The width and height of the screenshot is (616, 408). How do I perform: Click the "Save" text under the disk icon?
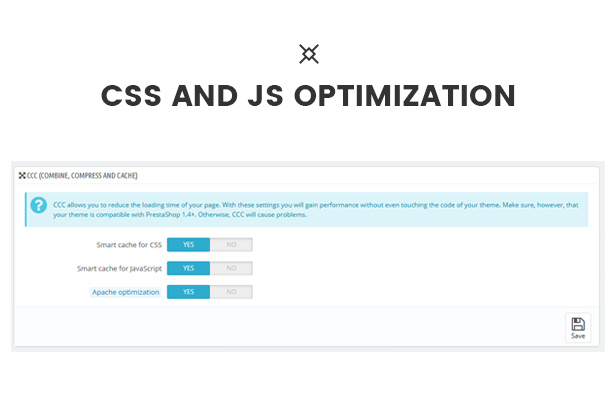(x=578, y=336)
